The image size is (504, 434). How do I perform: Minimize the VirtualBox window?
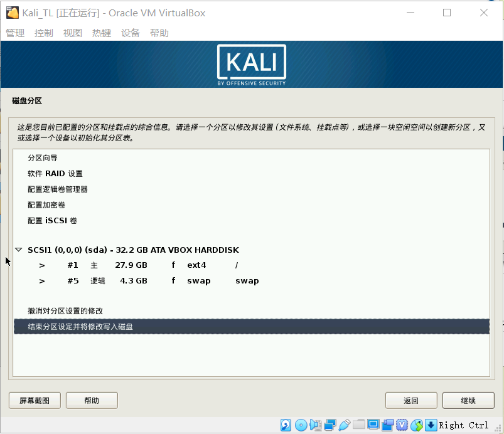tap(410, 13)
